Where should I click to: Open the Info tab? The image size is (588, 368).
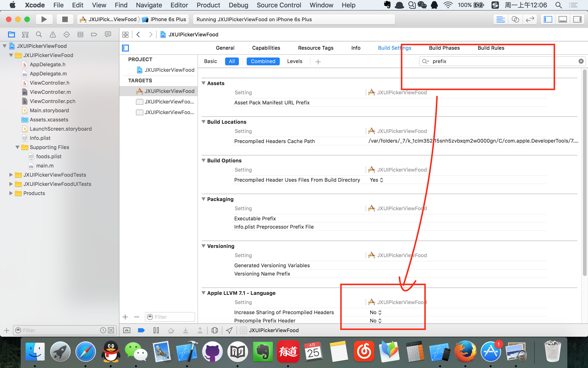coord(356,48)
